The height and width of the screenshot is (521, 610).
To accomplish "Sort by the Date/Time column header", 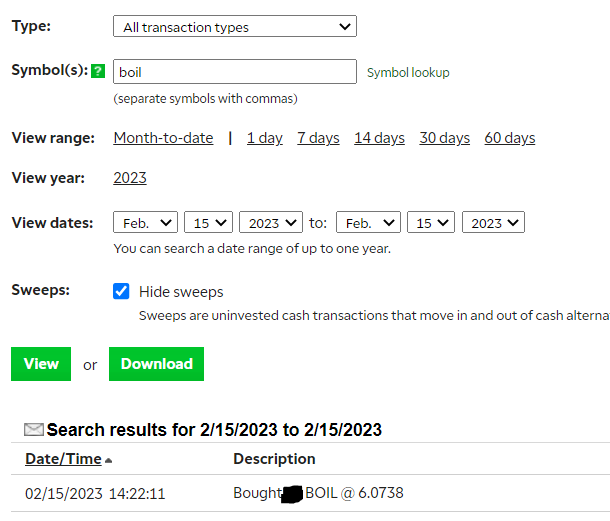I will coord(63,459).
